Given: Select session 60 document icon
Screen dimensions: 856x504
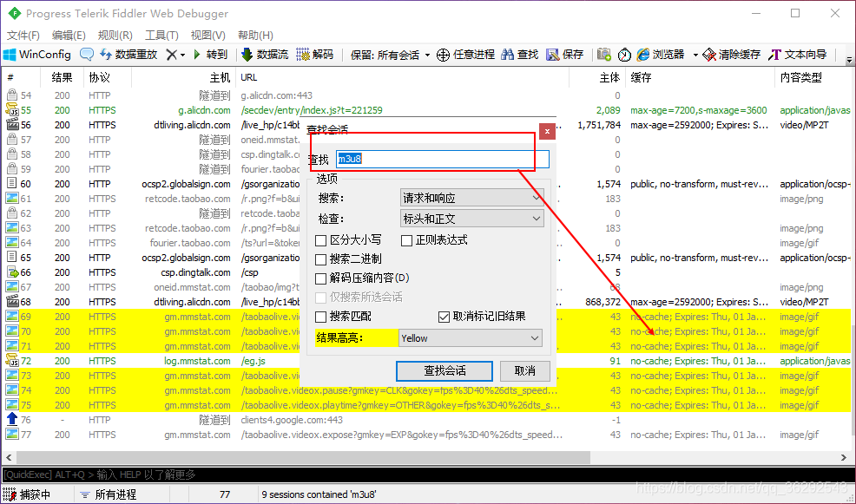Looking at the screenshot, I should point(12,184).
